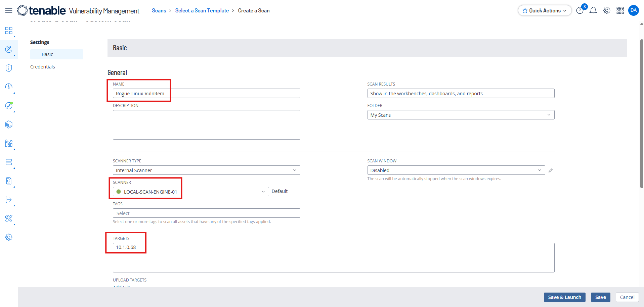Screen dimensions: 644x307
Task: Click the Tenable logo
Action: click(41, 10)
